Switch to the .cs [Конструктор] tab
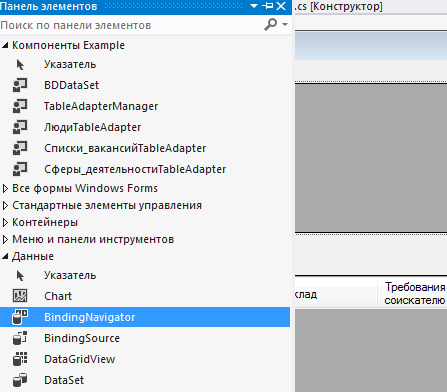The image size is (447, 392). click(x=339, y=6)
